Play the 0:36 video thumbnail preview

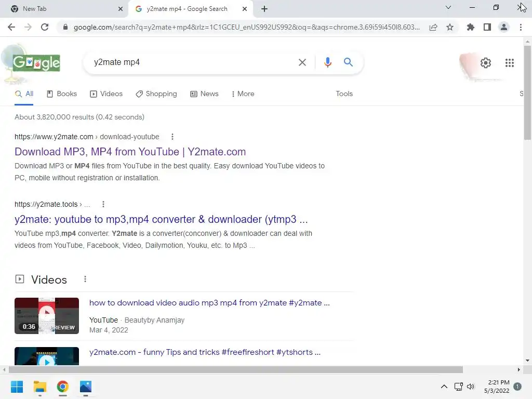click(47, 316)
